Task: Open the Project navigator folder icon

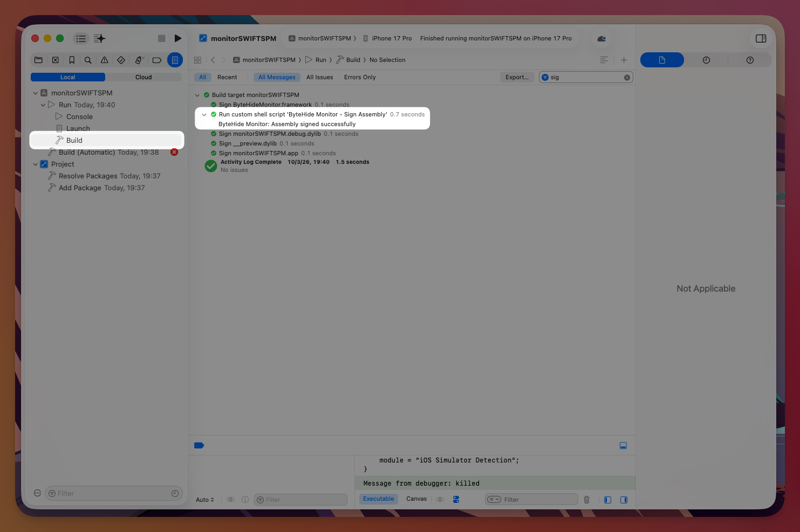Action: coord(38,60)
